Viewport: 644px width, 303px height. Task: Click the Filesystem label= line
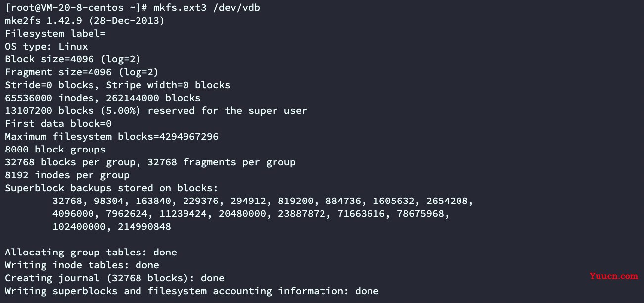tap(55, 34)
